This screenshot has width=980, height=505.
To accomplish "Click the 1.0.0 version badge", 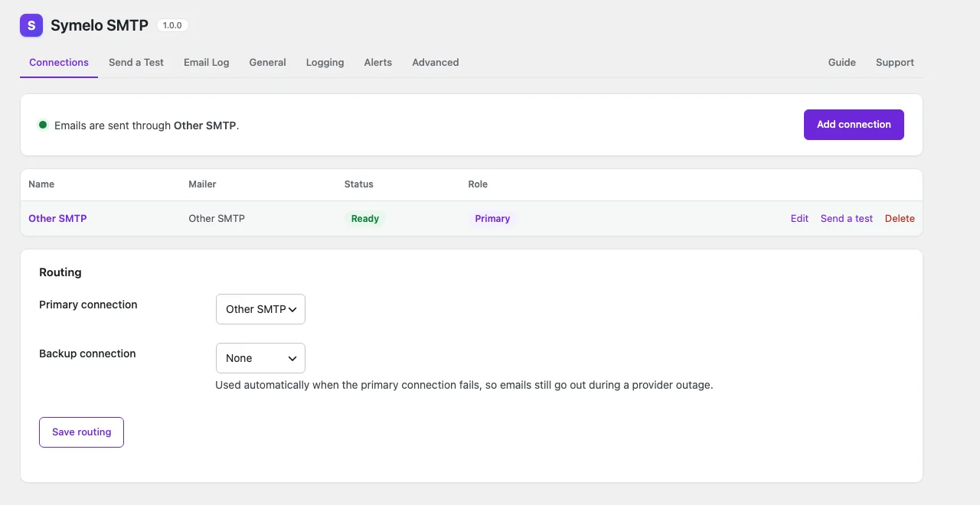I will point(172,25).
